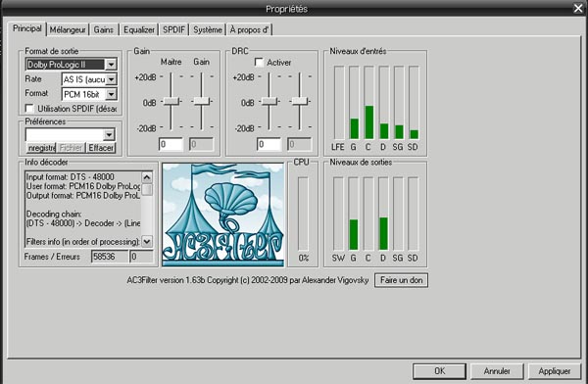Click the Info décoder scrollbar thumb

(147, 189)
